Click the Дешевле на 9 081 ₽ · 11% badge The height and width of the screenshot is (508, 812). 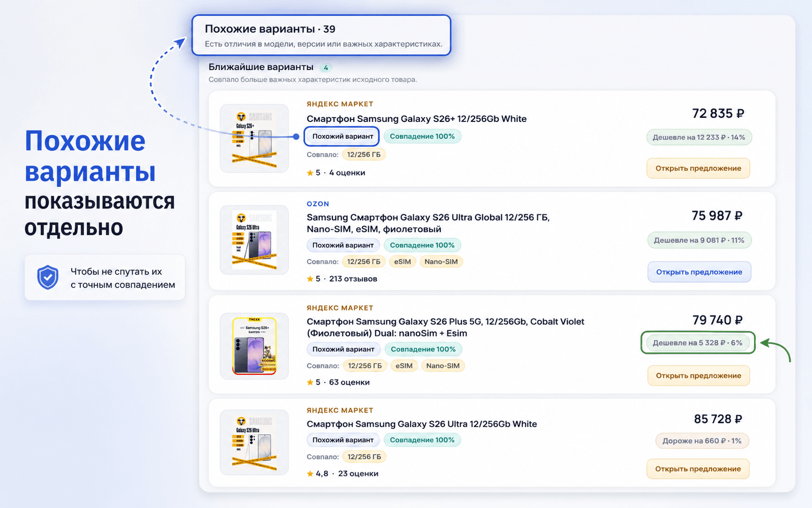[x=699, y=240]
